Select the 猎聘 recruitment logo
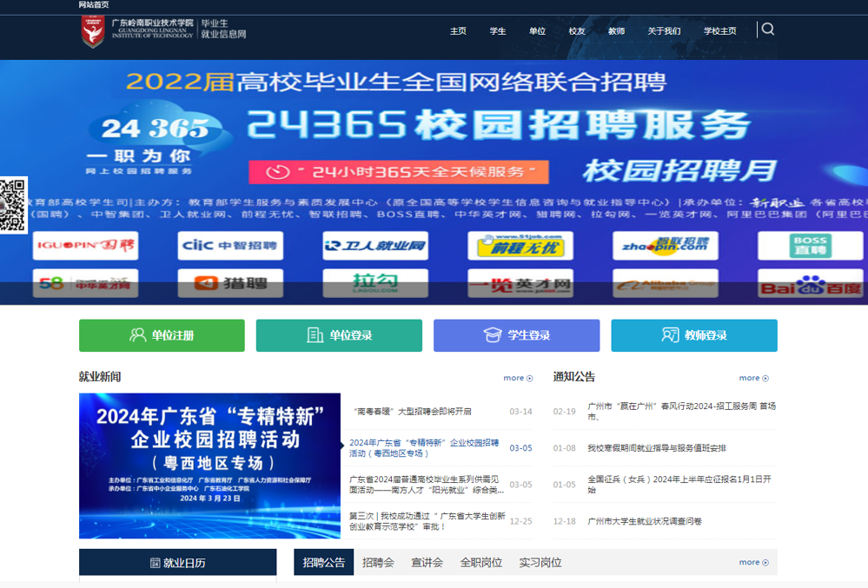Screen dimensions: 868x588 [x=230, y=283]
